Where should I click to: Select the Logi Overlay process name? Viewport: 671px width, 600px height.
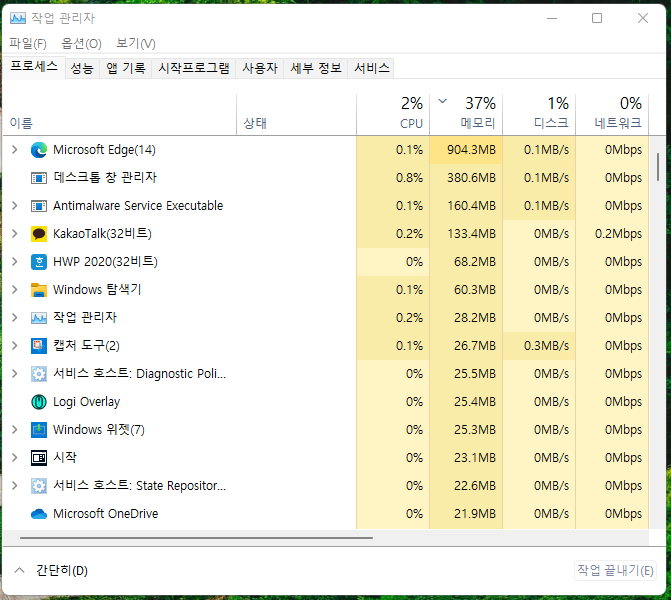point(86,401)
